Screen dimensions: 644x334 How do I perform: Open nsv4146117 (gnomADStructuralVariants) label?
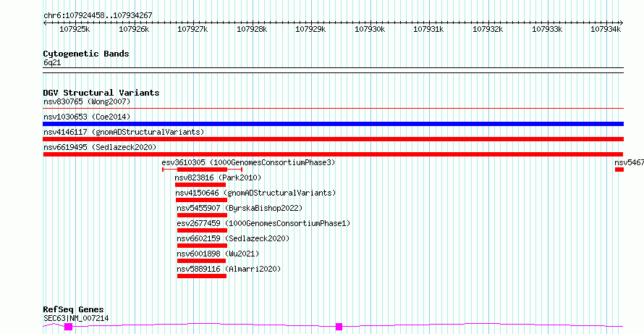[124, 132]
